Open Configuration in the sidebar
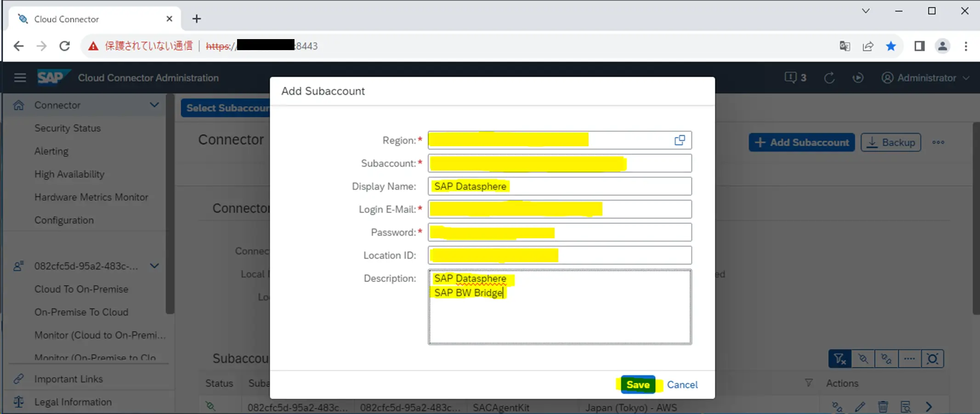980x414 pixels. pos(64,220)
